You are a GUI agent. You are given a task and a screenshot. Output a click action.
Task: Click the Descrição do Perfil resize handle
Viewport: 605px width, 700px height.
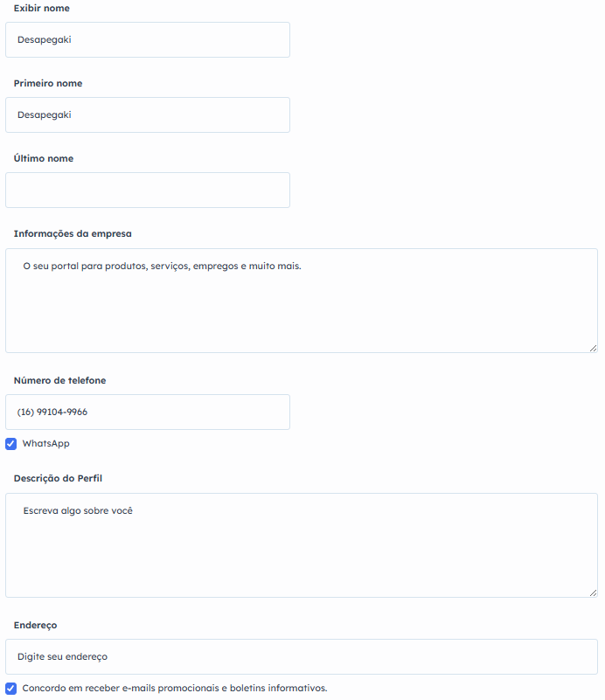(x=593, y=593)
